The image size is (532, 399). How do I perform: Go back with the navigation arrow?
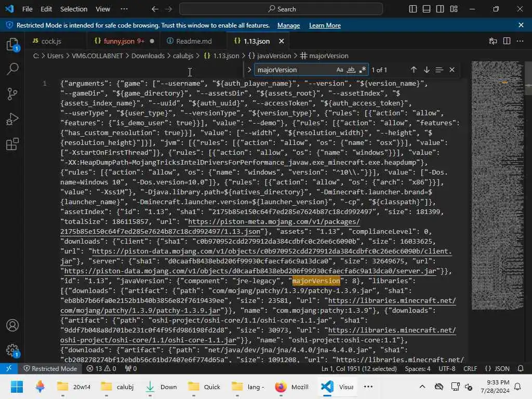pyautogui.click(x=155, y=9)
